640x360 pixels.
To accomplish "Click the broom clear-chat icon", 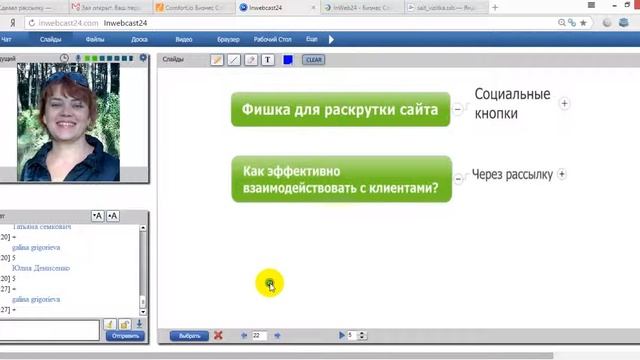I will [x=109, y=324].
